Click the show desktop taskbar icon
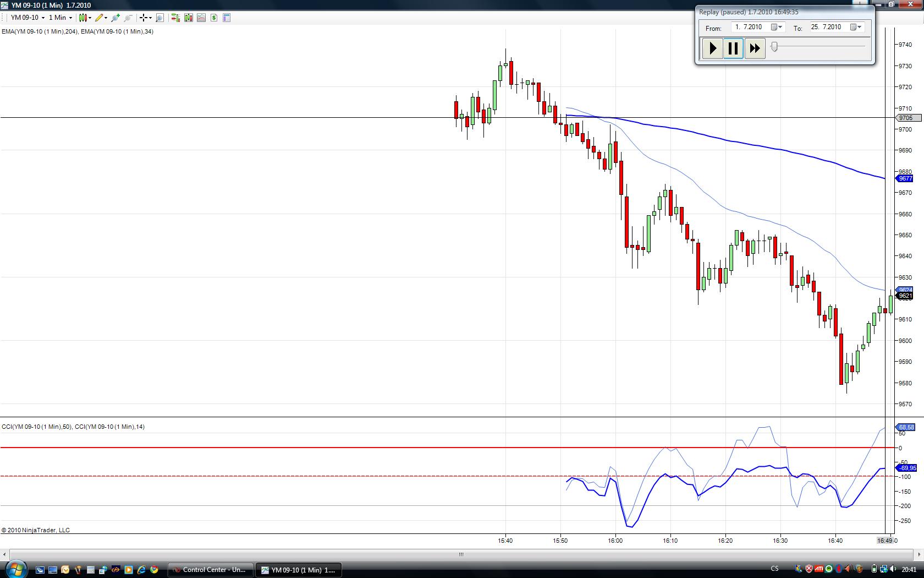Screen dimensions: 924x578 coord(52,570)
